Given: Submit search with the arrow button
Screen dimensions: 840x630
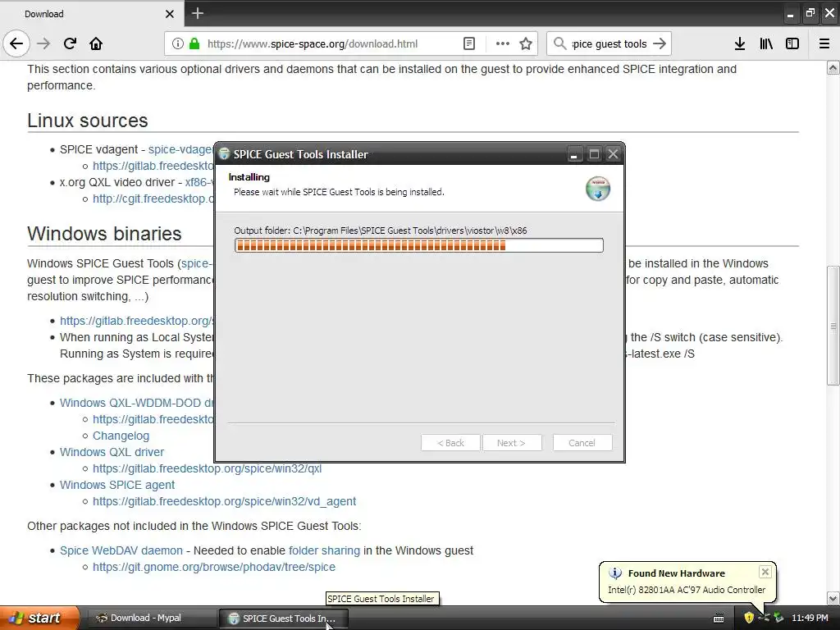Looking at the screenshot, I should (x=660, y=43).
